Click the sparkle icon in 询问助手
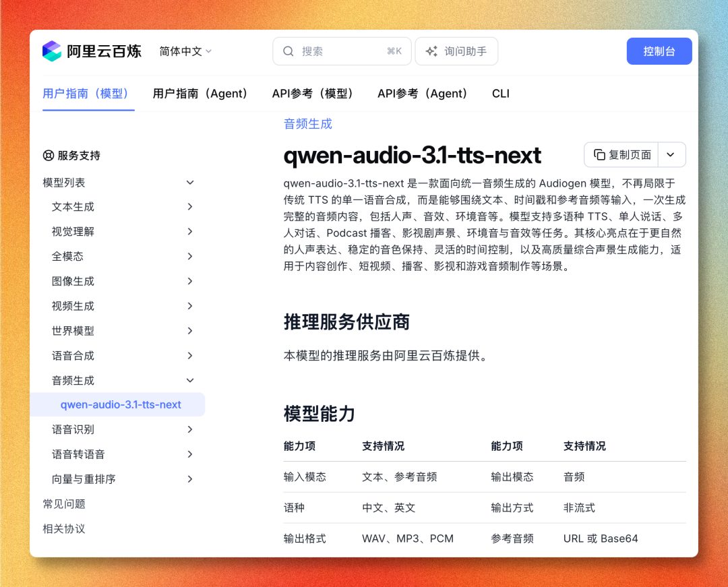Screen dimensions: 728x587 (432, 51)
